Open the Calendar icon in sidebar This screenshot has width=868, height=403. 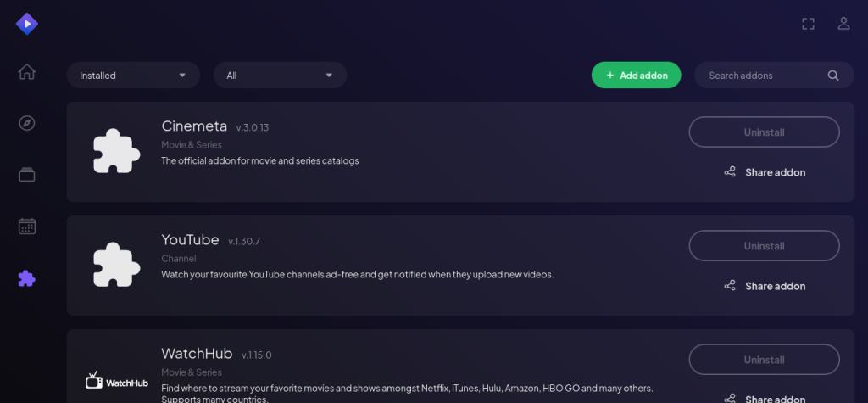[x=26, y=227]
